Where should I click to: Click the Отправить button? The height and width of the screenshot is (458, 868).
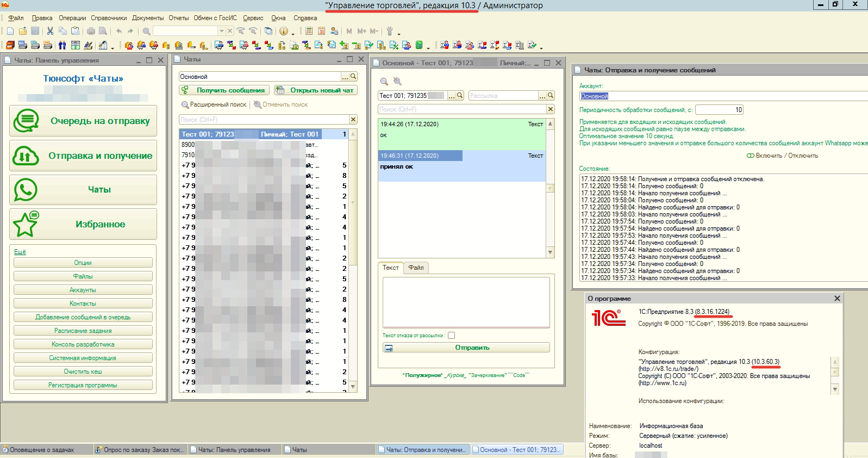(x=466, y=348)
